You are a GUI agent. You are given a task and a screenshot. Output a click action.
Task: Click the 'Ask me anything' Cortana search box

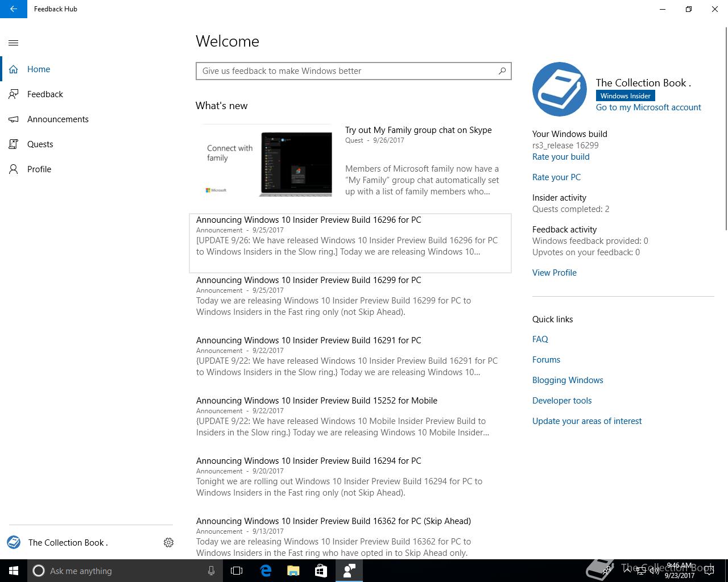point(124,571)
